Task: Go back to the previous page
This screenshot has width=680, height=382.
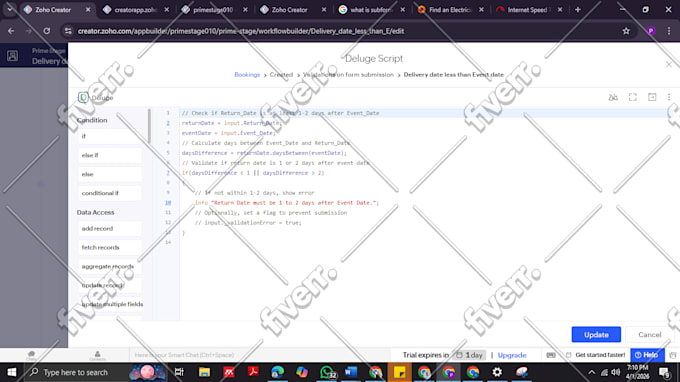Action: click(x=11, y=31)
